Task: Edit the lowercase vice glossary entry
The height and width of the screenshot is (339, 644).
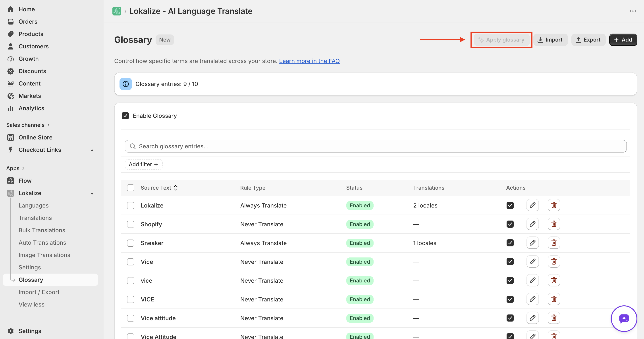Action: [x=532, y=280]
